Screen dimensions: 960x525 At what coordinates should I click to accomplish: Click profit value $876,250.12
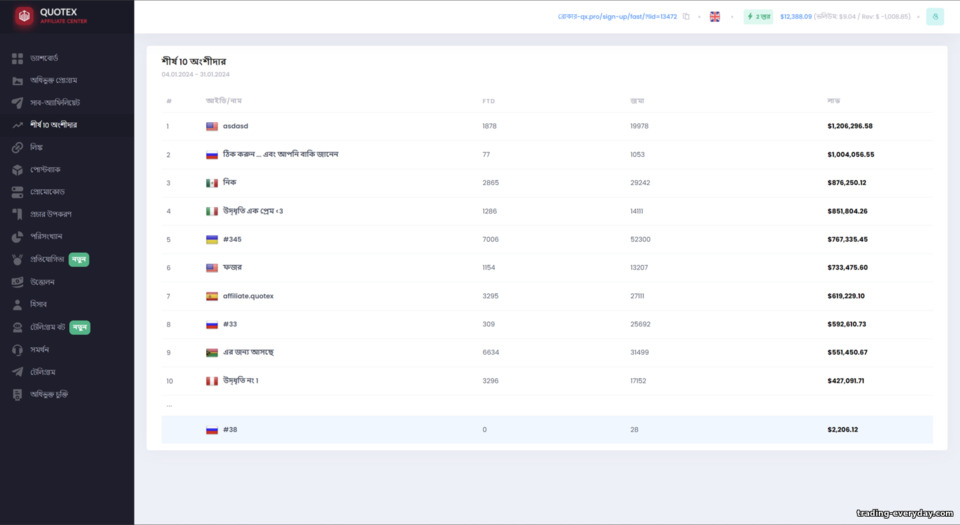coord(847,183)
